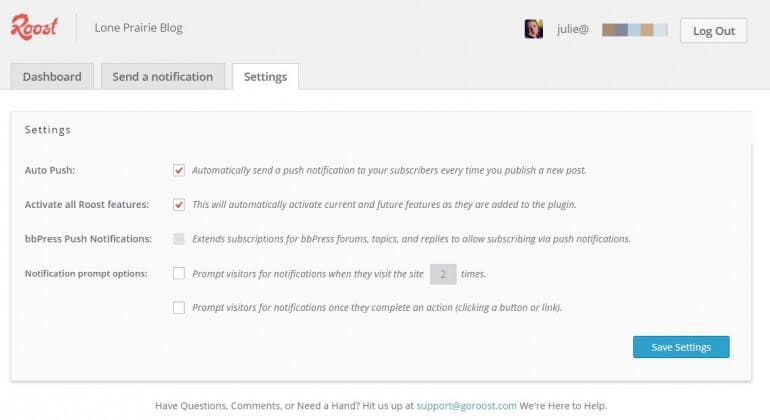Uncheck the Auto Push checkbox
The width and height of the screenshot is (770, 420).
coord(179,170)
